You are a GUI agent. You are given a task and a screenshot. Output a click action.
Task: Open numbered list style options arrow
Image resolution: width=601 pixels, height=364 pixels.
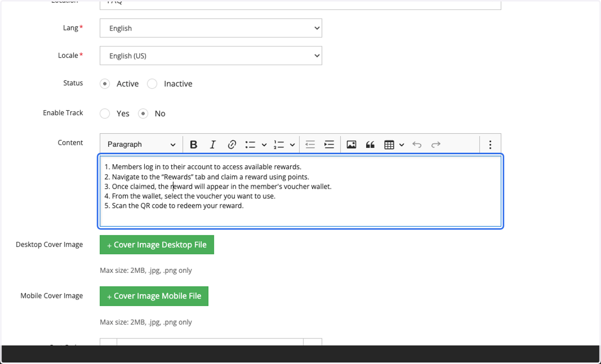click(292, 145)
